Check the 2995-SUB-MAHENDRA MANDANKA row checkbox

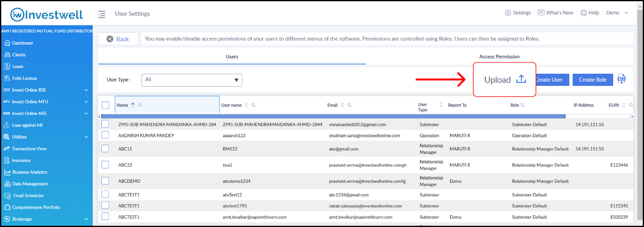pyautogui.click(x=105, y=124)
